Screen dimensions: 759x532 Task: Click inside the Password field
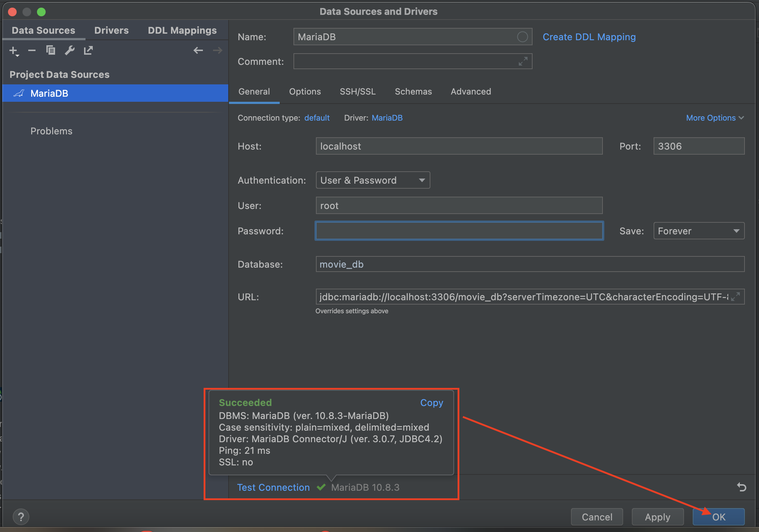459,231
